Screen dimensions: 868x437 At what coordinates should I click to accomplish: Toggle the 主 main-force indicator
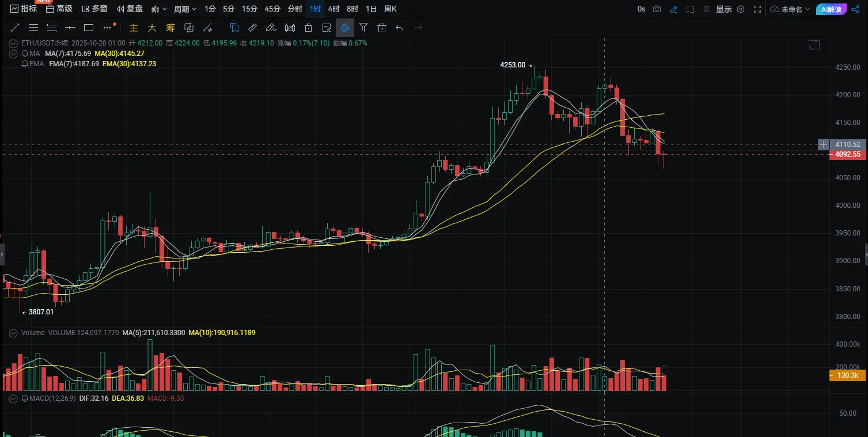(x=134, y=28)
